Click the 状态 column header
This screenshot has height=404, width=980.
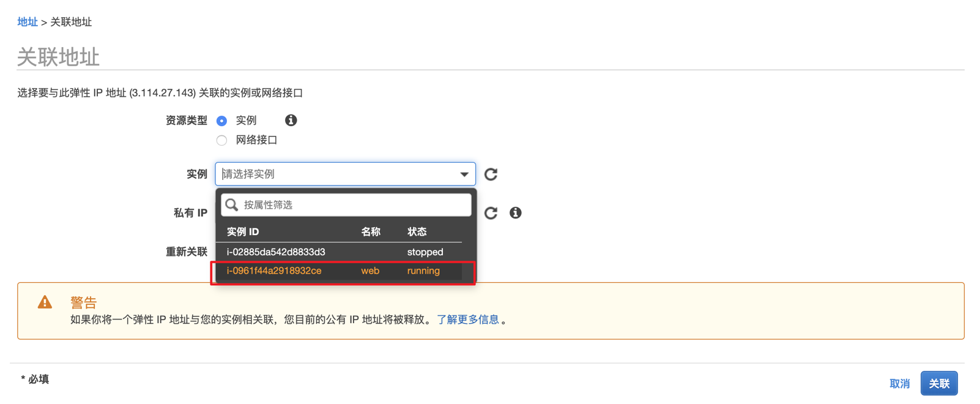pyautogui.click(x=417, y=232)
